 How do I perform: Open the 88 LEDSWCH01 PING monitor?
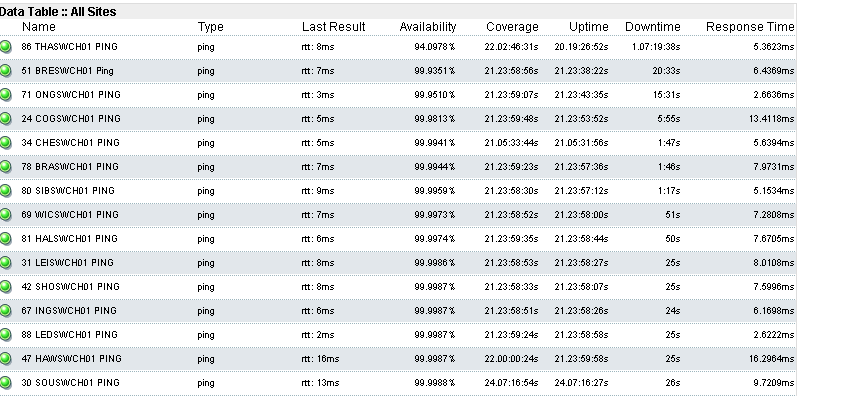click(x=70, y=335)
